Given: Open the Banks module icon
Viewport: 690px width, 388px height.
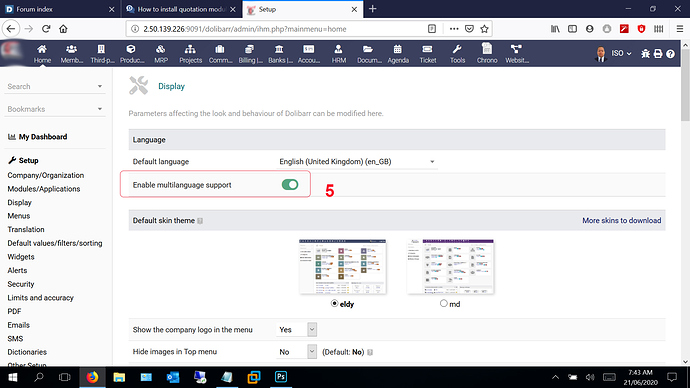Looking at the screenshot, I should 279,49.
